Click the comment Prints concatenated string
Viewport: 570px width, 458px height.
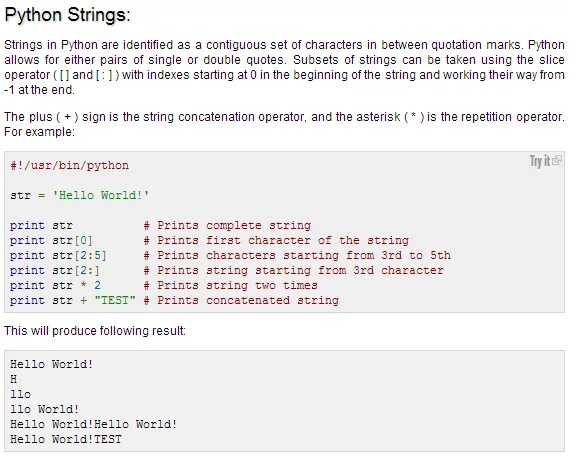coord(241,300)
